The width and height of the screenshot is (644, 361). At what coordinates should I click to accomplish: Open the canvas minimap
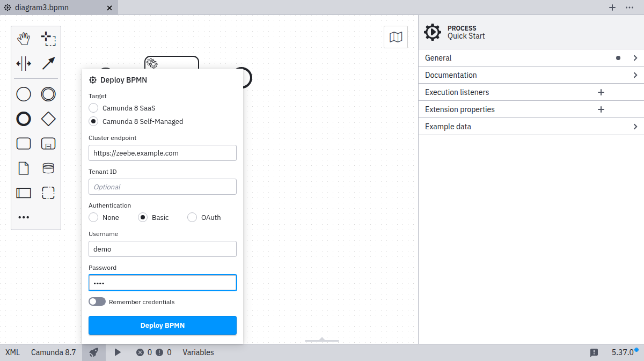396,37
